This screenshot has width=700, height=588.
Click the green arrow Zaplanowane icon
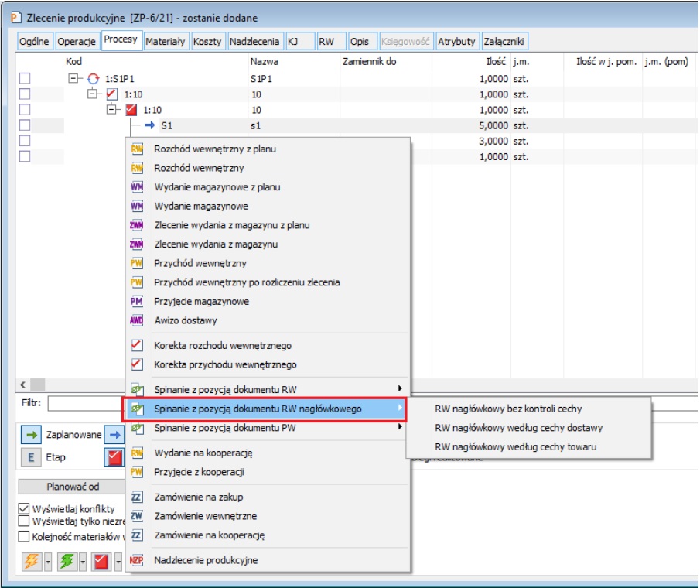click(x=31, y=435)
